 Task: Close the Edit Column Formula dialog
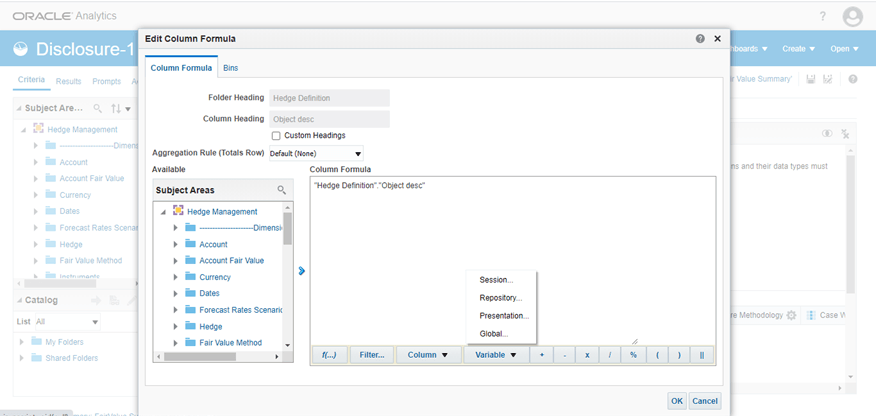point(717,39)
